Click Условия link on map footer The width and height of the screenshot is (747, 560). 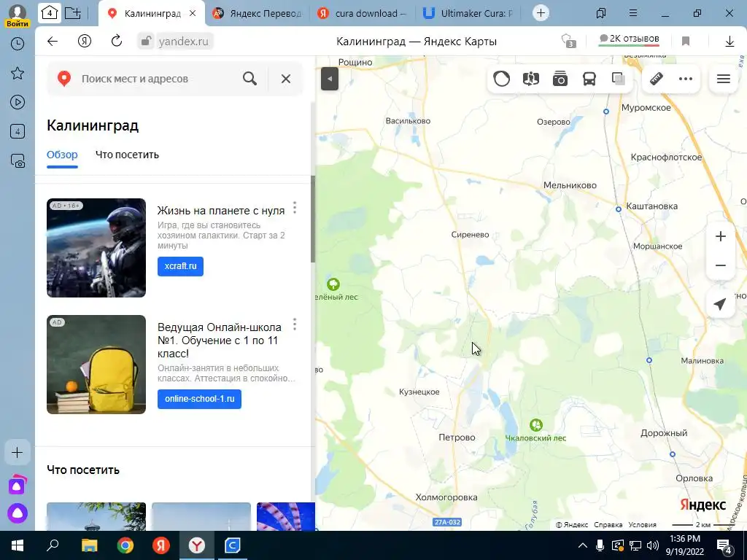tap(642, 524)
